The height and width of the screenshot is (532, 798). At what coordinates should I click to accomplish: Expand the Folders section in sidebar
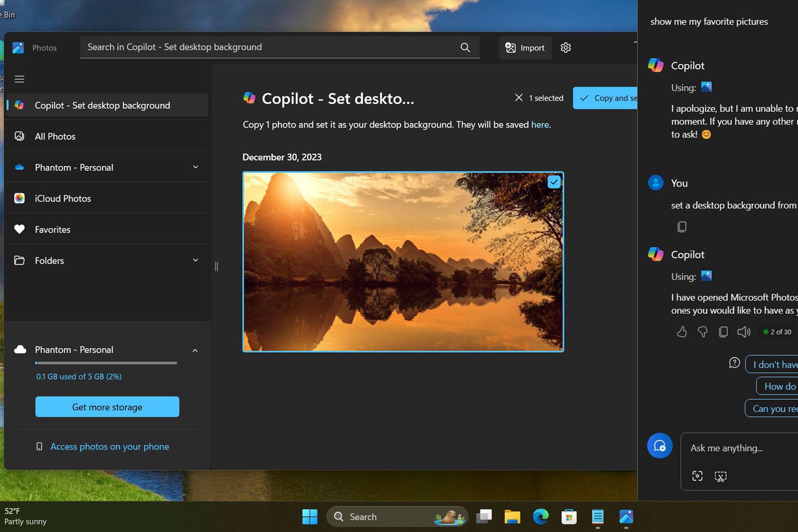[x=195, y=260]
